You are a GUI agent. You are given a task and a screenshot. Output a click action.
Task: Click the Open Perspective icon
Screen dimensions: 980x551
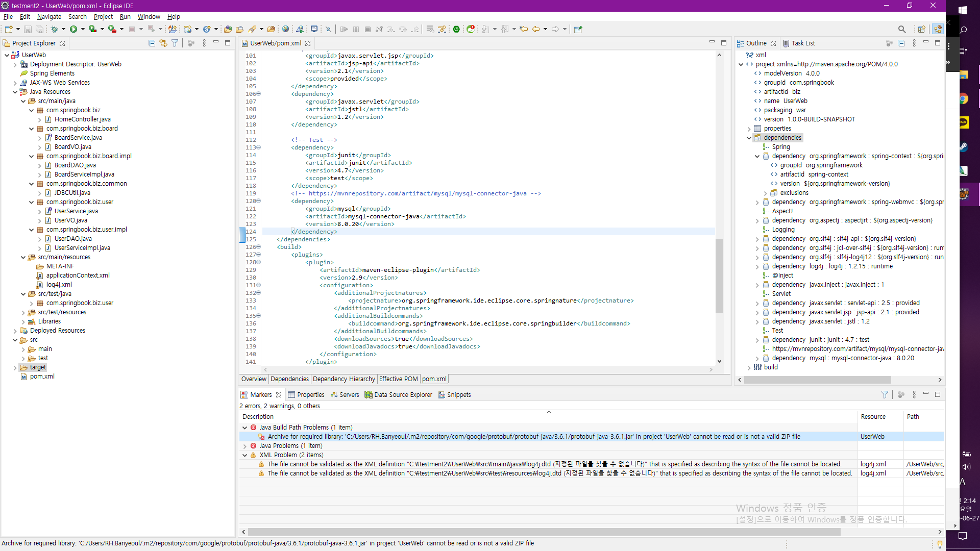922,29
